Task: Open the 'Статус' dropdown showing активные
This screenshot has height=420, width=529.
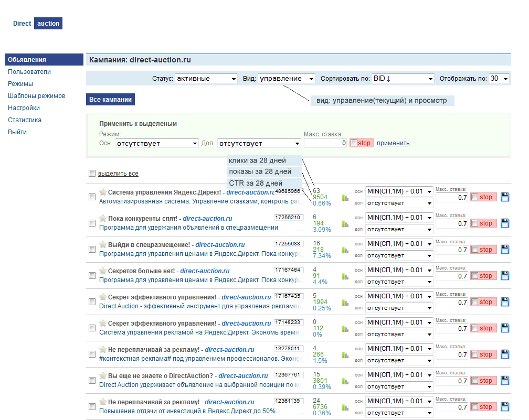Action: point(206,79)
